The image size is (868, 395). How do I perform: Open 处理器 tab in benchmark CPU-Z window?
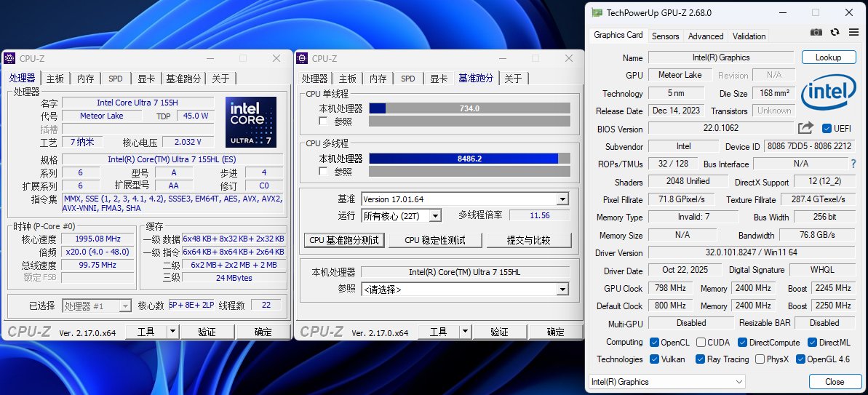(x=315, y=79)
